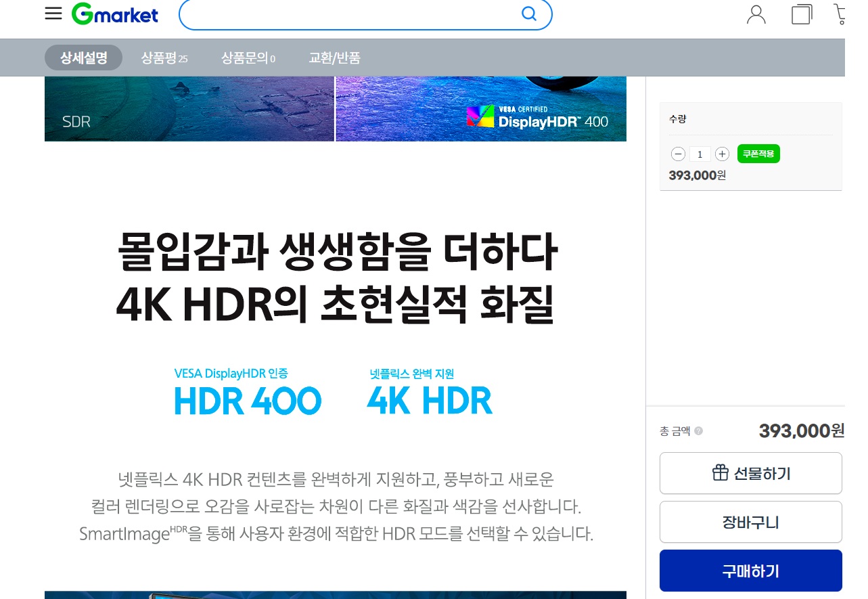
Task: Open the shopping cart icon in header
Action: (840, 14)
